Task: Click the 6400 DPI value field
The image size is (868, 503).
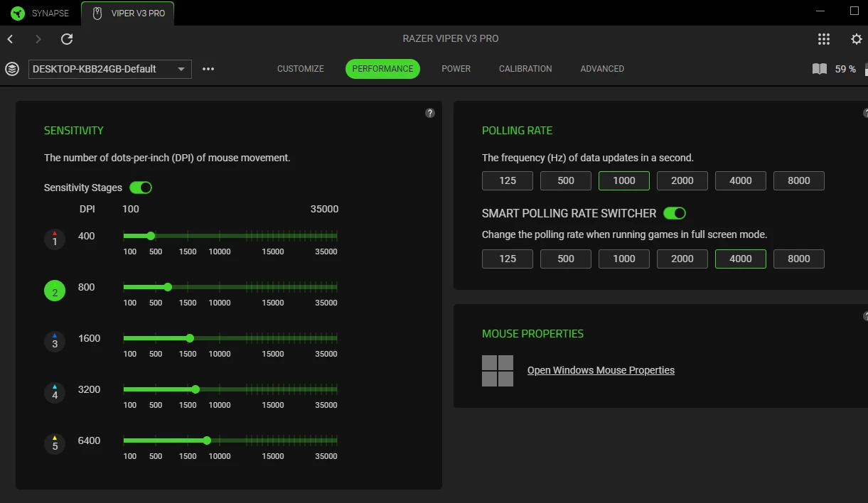Action: (90, 440)
